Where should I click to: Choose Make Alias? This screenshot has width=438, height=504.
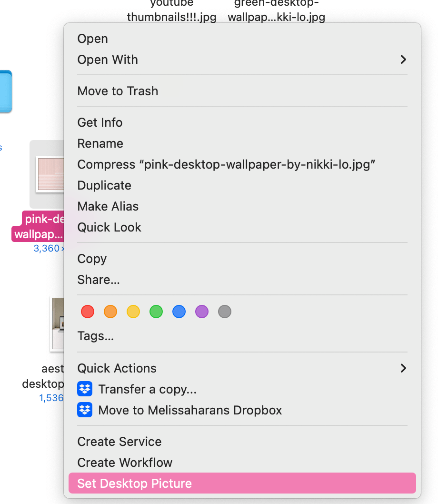tap(242, 206)
